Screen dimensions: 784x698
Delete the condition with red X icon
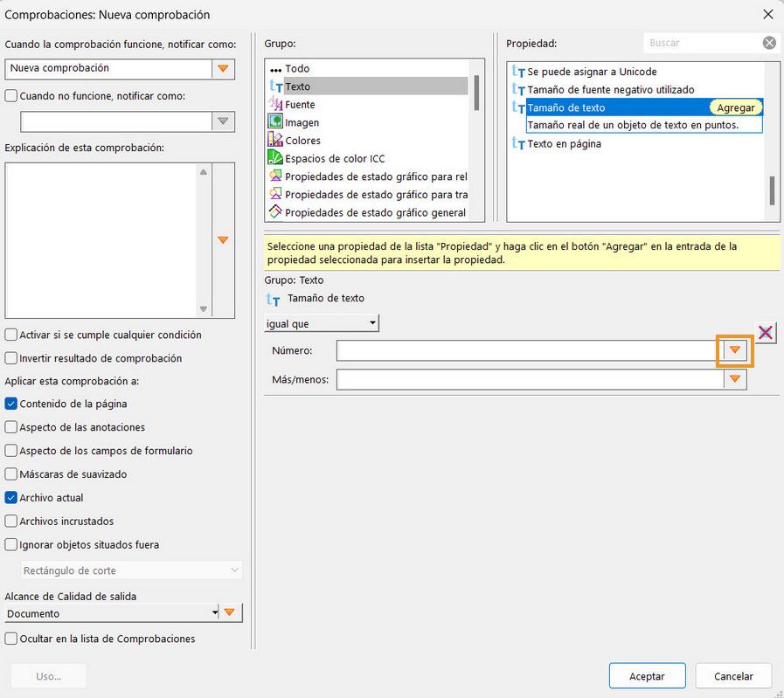[x=766, y=333]
